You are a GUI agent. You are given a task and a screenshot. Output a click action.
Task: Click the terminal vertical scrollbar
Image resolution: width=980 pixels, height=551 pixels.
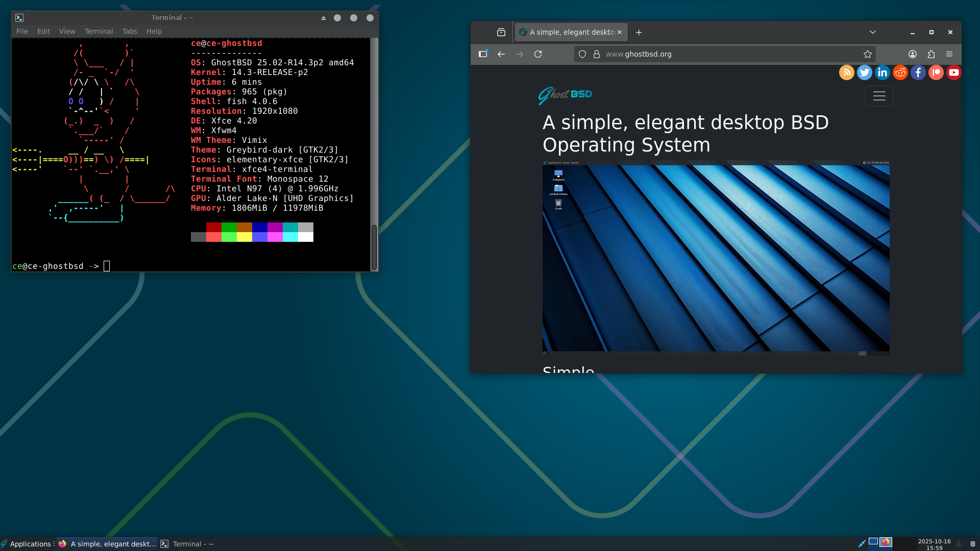(x=374, y=247)
